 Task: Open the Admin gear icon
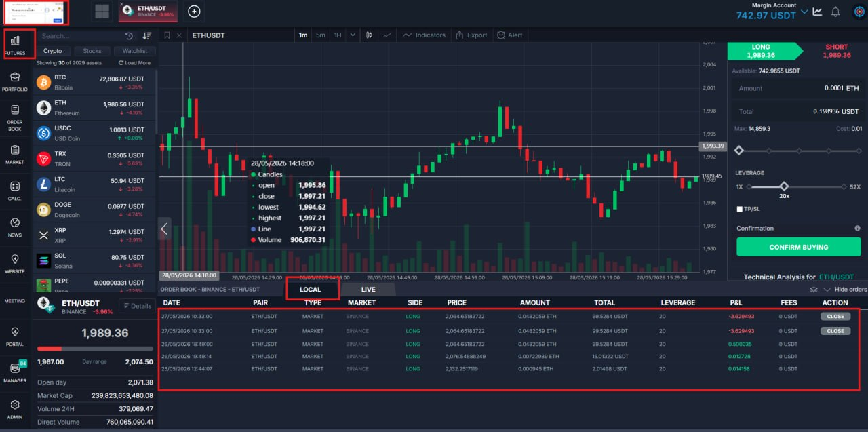(x=15, y=410)
